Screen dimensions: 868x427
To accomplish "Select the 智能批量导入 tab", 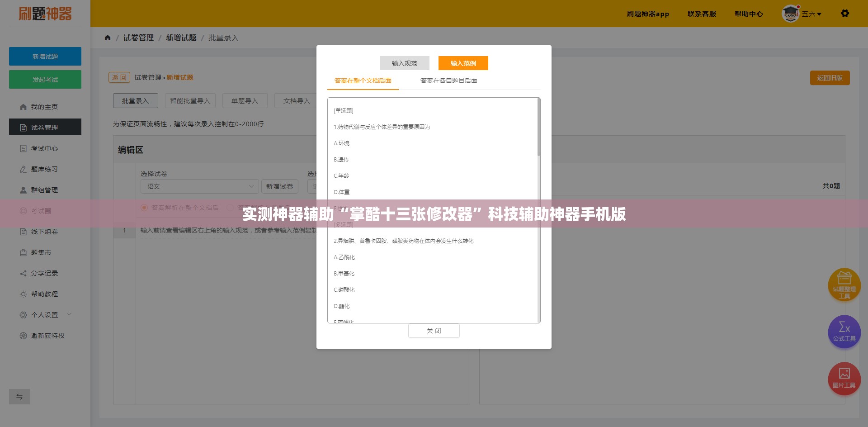I will [x=190, y=101].
